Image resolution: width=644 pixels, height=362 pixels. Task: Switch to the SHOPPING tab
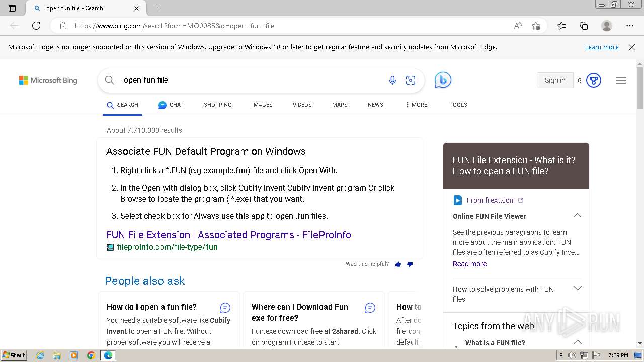[x=218, y=105]
